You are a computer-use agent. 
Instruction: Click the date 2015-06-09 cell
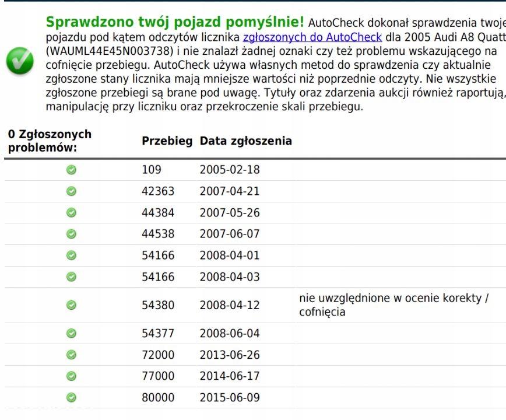click(x=230, y=398)
